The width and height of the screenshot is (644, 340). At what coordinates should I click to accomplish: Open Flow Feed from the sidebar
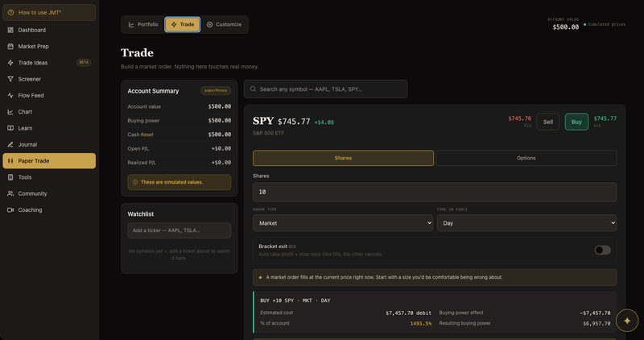[49, 95]
